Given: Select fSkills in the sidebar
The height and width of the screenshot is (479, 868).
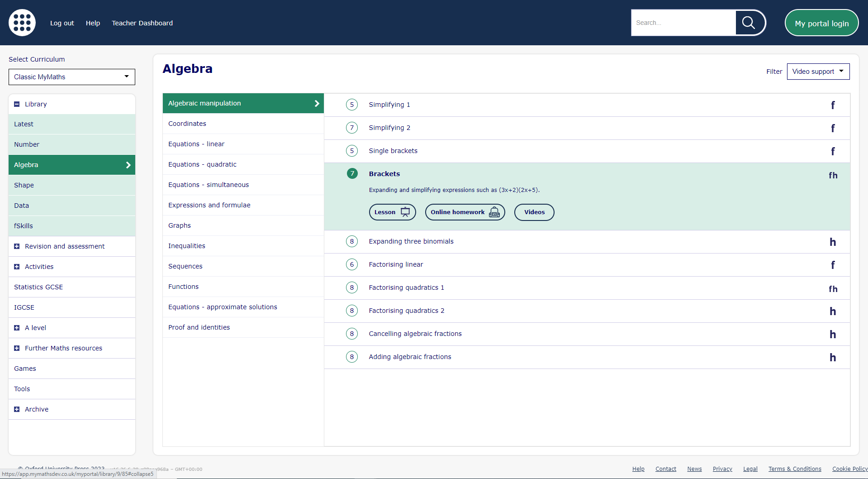Looking at the screenshot, I should 72,226.
